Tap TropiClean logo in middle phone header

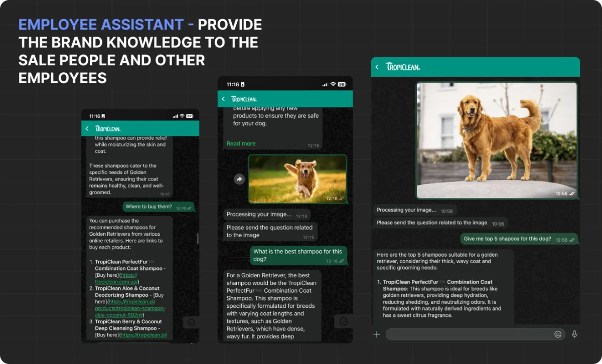(x=244, y=99)
